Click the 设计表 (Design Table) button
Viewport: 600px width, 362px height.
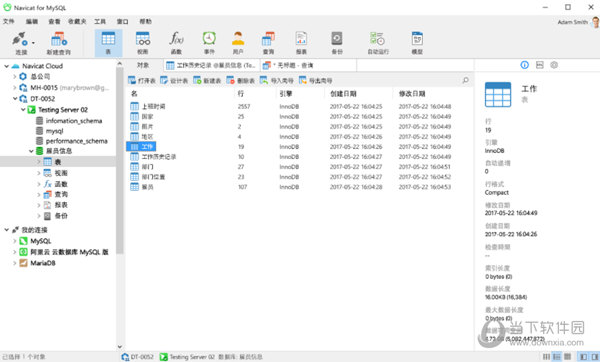(174, 80)
